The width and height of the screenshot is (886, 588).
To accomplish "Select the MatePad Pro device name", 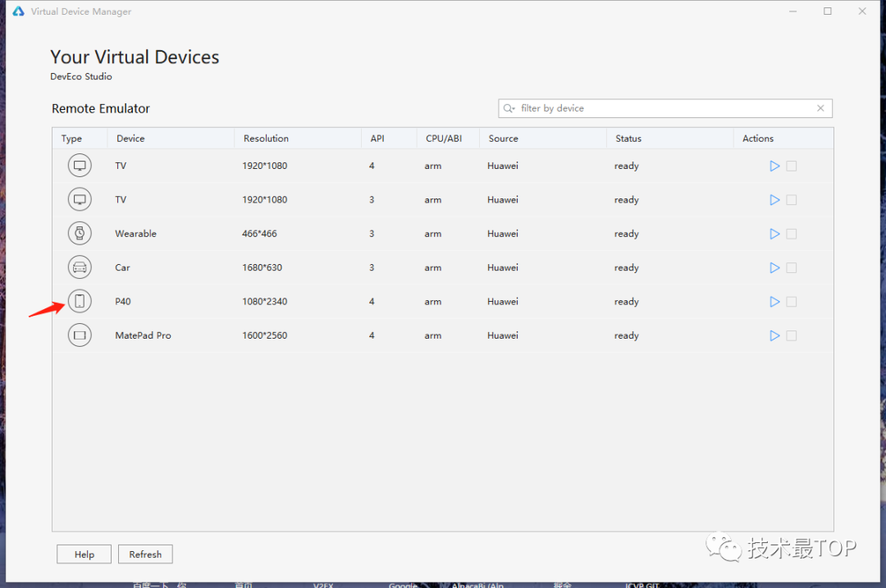I will pyautogui.click(x=143, y=335).
